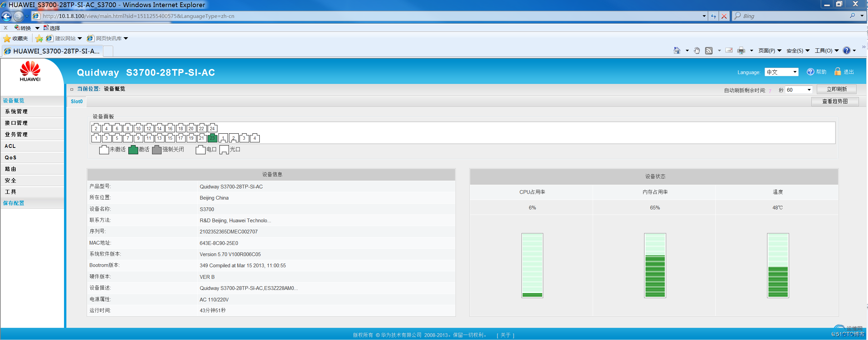Expand address bar history dropdown

point(704,16)
